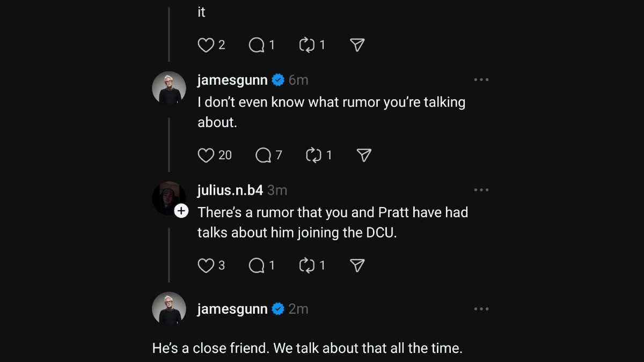View jamesgunn's avatar on the 2m post
This screenshot has width=644, height=362.
click(x=169, y=309)
